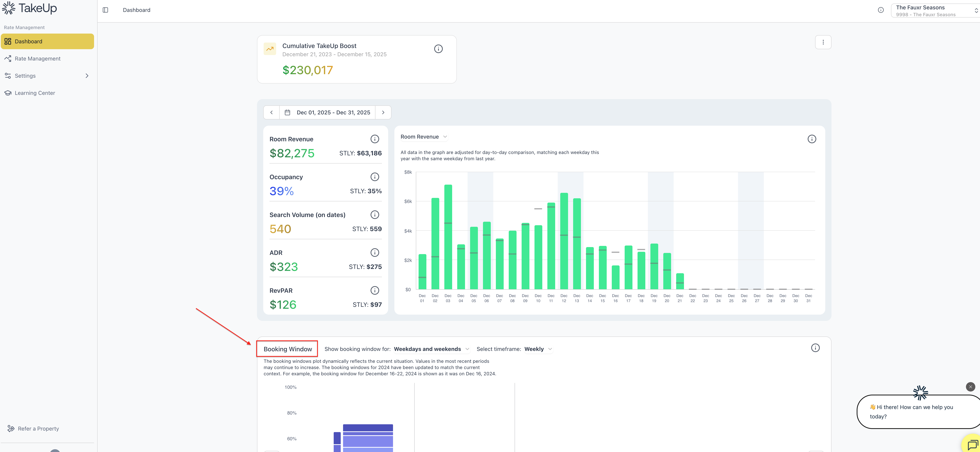Open the Room Revenue chart dropdown

[424, 137]
